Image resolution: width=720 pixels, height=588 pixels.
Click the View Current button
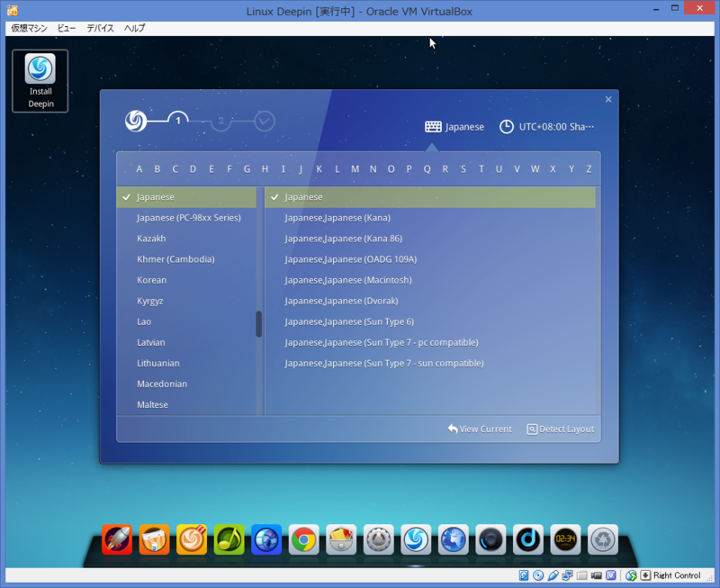[480, 429]
